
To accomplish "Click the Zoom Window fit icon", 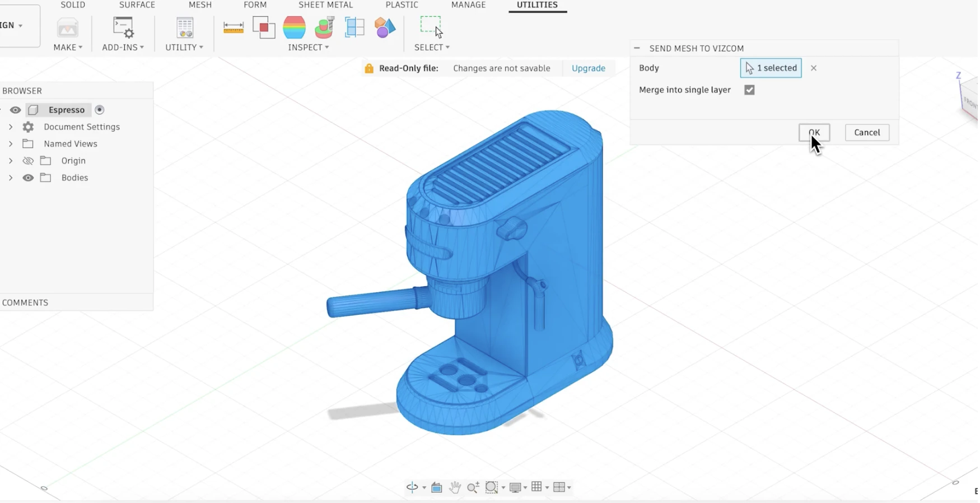I will click(x=492, y=487).
